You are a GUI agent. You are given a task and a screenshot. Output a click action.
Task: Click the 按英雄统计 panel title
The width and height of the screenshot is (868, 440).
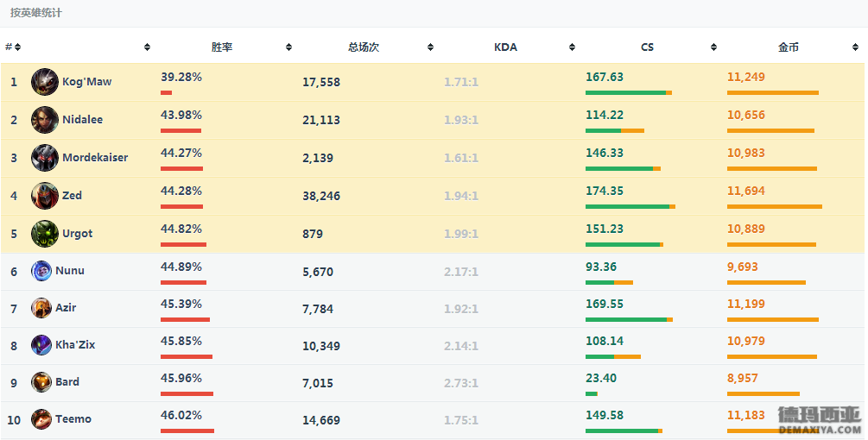tap(36, 13)
